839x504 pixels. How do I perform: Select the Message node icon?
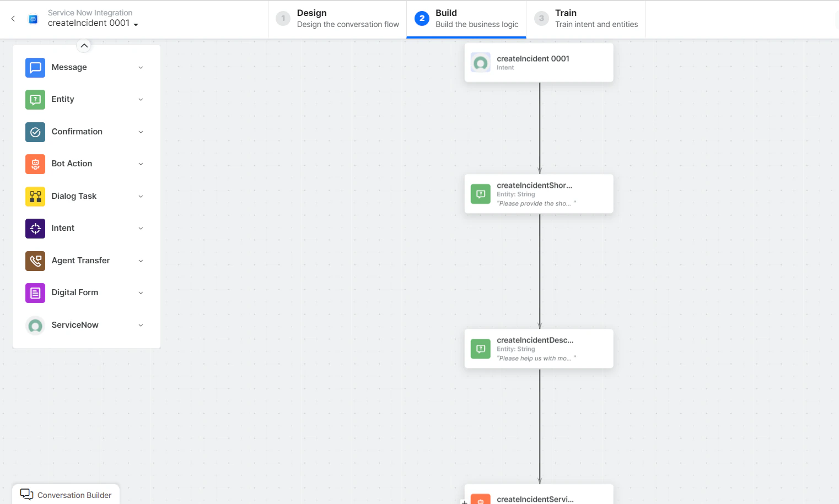(x=35, y=67)
